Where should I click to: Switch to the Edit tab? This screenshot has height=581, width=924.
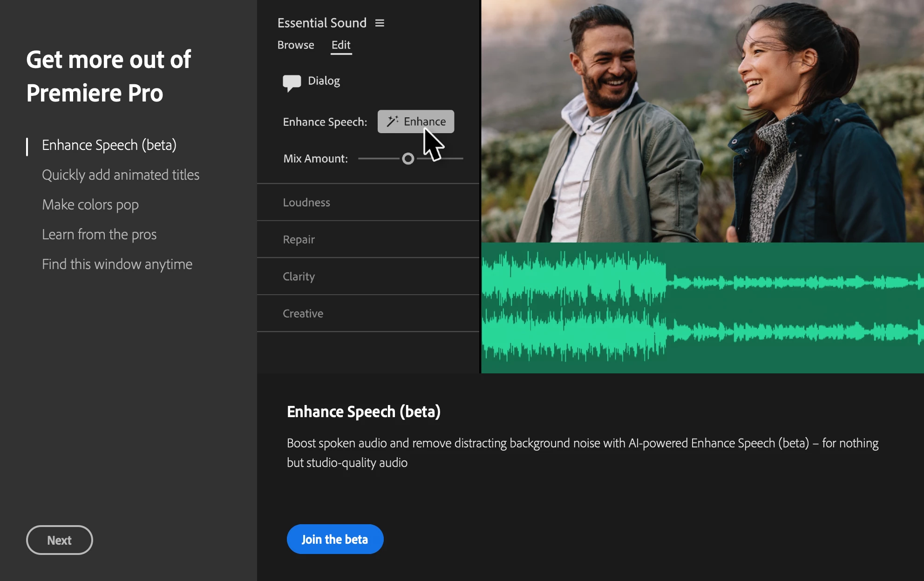tap(341, 45)
